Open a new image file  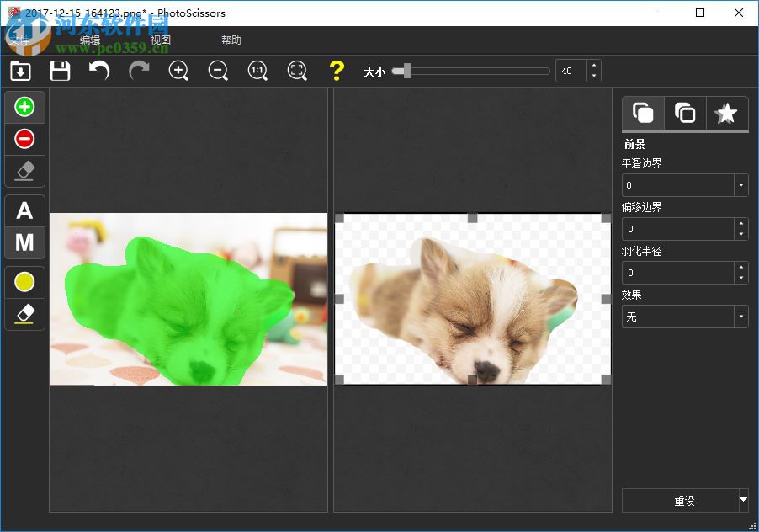tap(20, 71)
